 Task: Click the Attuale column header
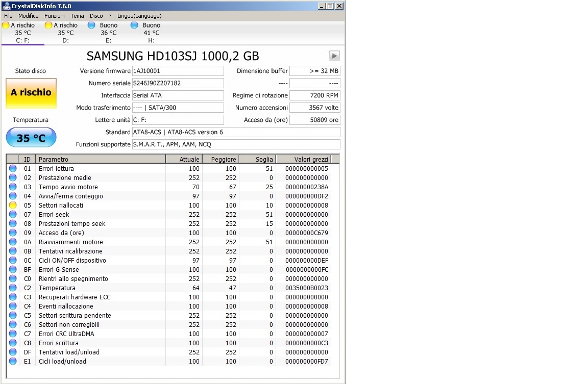(184, 159)
